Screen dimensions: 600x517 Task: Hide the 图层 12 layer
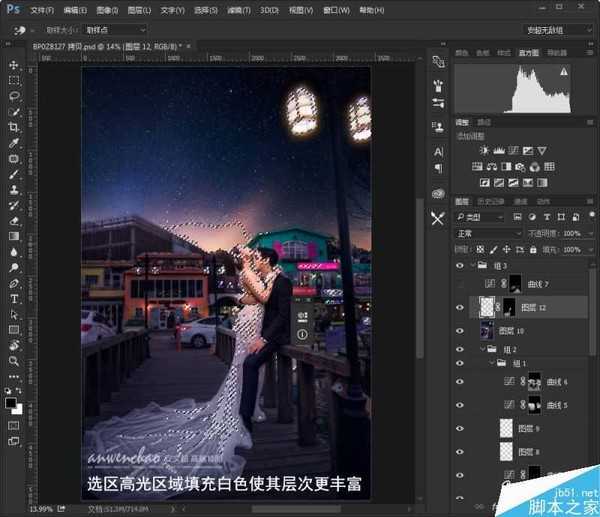[x=460, y=308]
